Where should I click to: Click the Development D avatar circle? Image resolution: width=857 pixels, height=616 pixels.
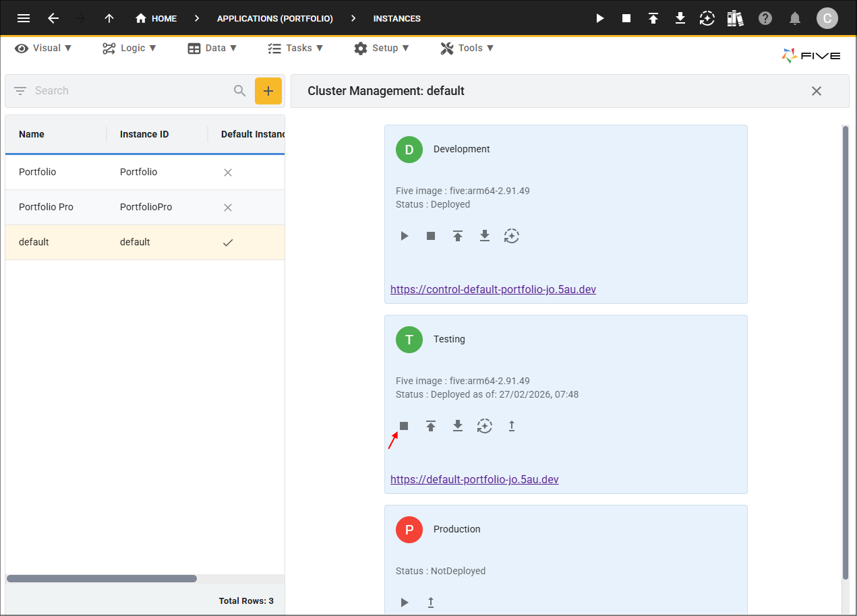click(x=409, y=150)
